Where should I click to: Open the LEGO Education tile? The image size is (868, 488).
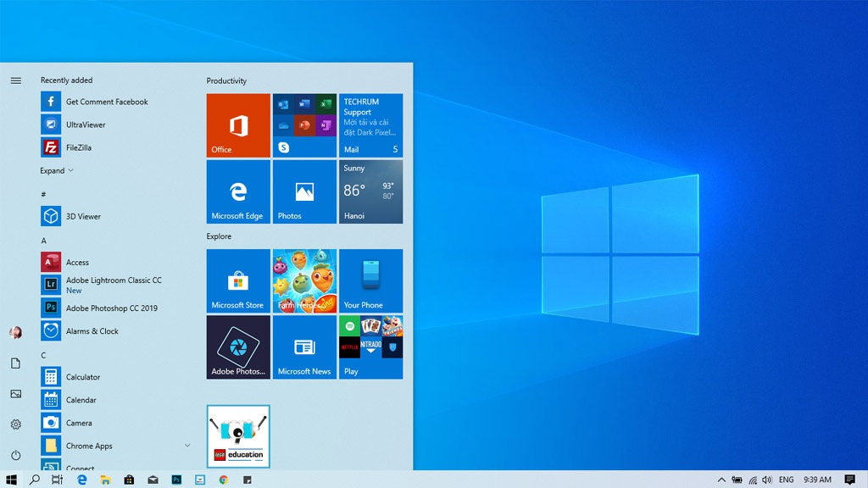238,436
